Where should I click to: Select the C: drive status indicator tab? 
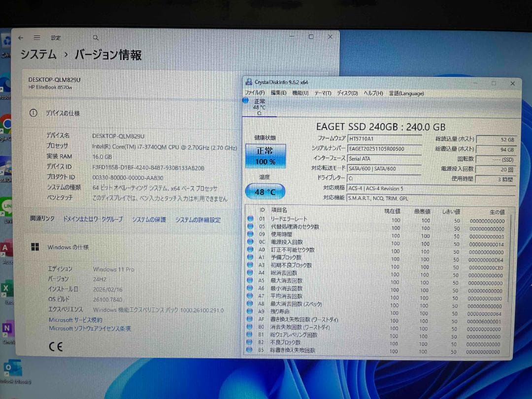tap(259, 107)
